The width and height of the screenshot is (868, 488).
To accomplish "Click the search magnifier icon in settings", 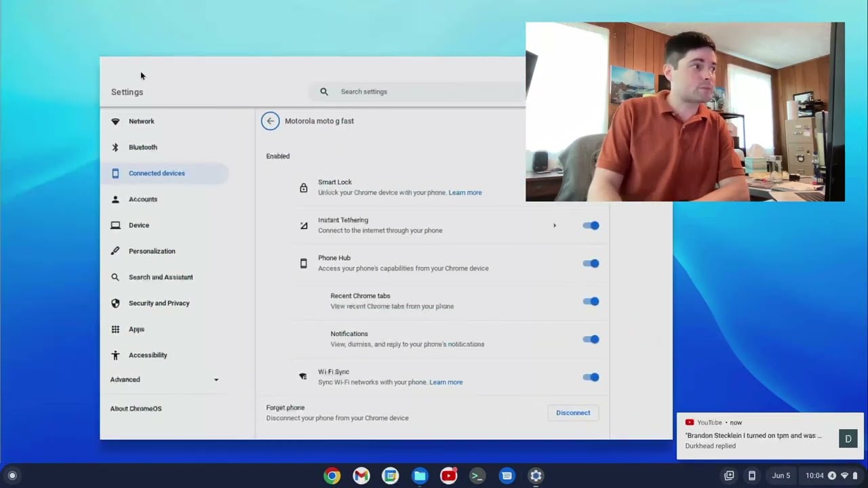I will [324, 91].
